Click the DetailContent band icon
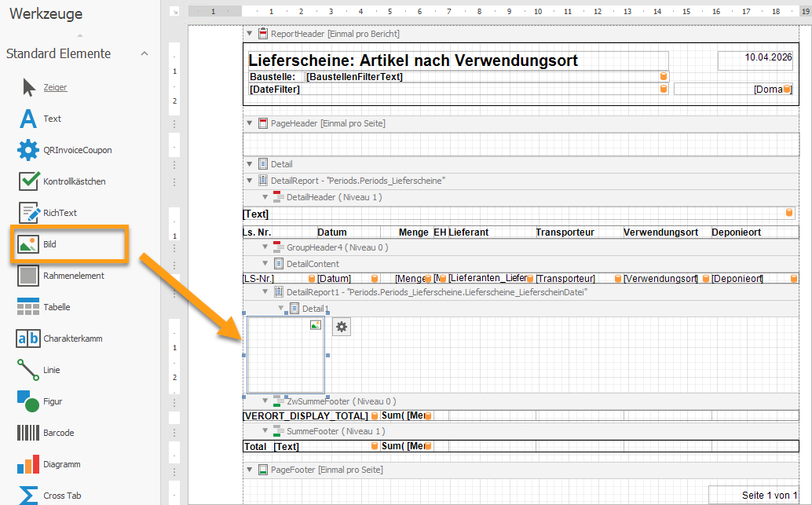 tap(279, 264)
